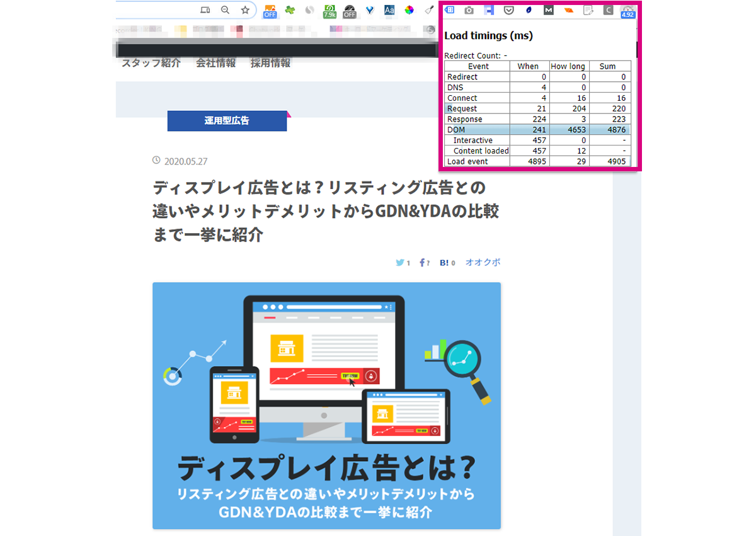Open the green extension showing 7.9k badge
The height and width of the screenshot is (536, 756).
pos(329,11)
